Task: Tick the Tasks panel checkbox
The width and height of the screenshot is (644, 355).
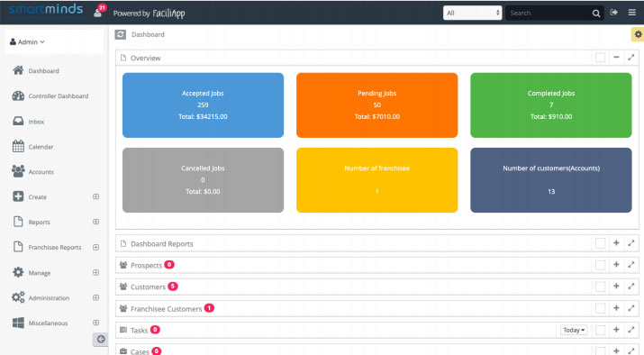Action: click(x=600, y=330)
